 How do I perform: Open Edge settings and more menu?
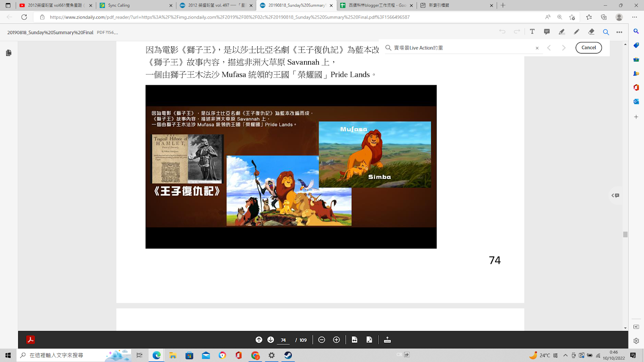pos(635,17)
